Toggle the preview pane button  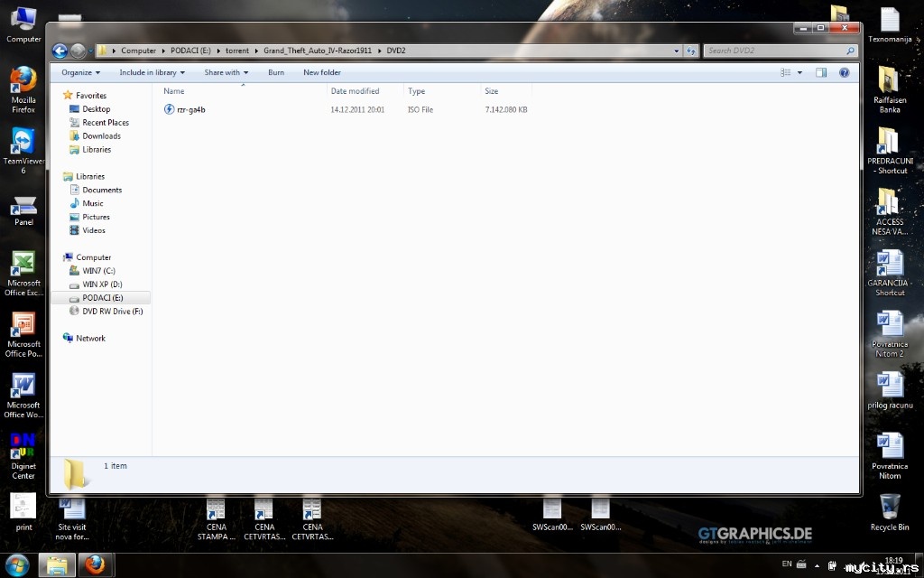pyautogui.click(x=821, y=72)
